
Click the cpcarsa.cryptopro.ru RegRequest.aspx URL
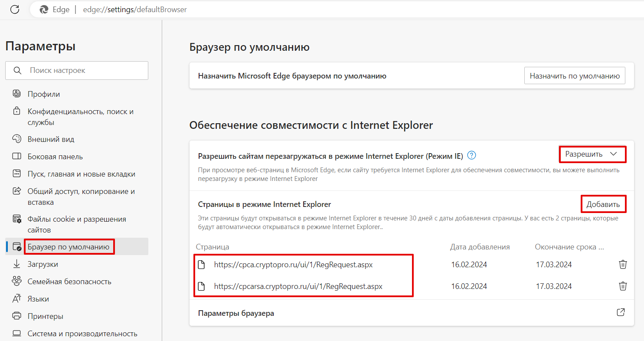click(x=298, y=286)
